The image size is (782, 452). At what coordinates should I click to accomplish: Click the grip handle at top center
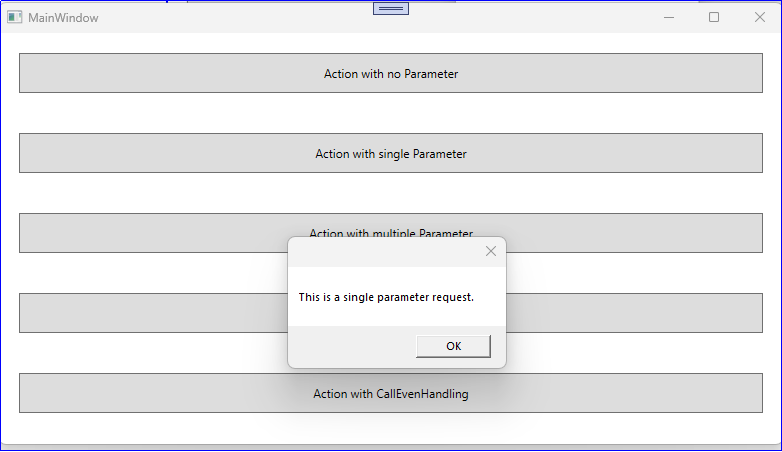(391, 8)
